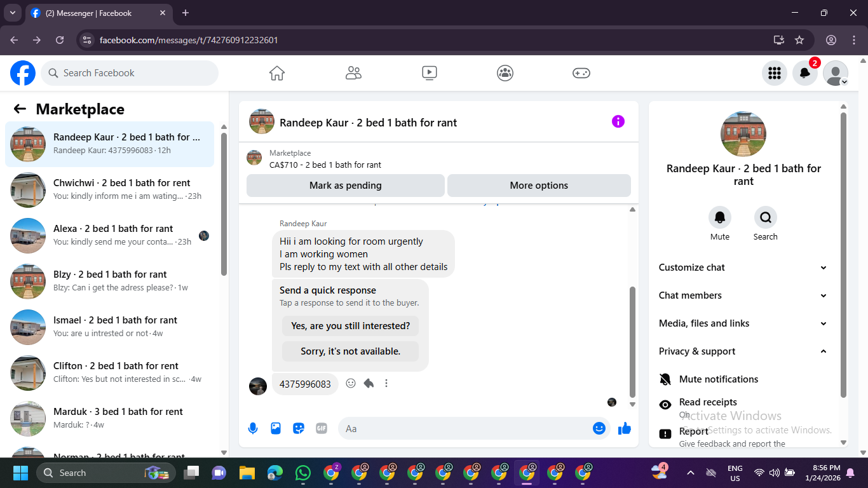
Task: Focus the Search Facebook field
Action: pyautogui.click(x=130, y=73)
